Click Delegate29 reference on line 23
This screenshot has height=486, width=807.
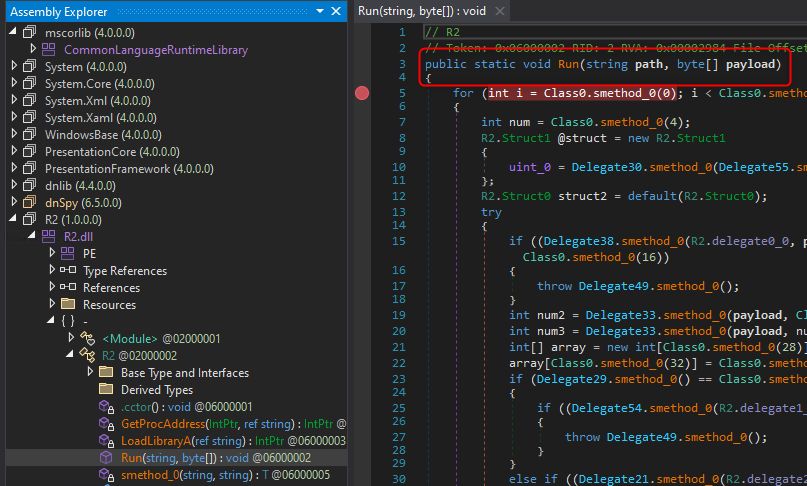coord(571,379)
